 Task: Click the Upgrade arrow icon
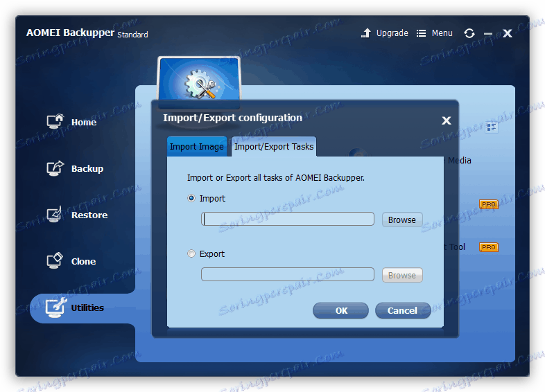[x=366, y=33]
